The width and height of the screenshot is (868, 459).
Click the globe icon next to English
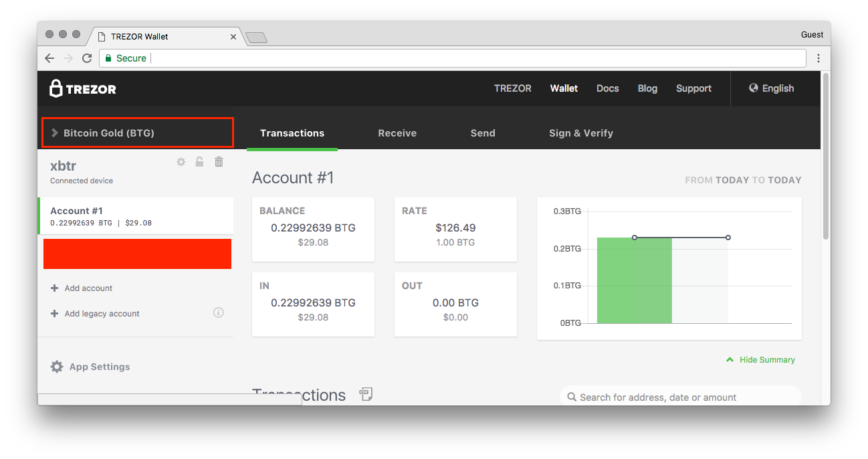(x=754, y=88)
